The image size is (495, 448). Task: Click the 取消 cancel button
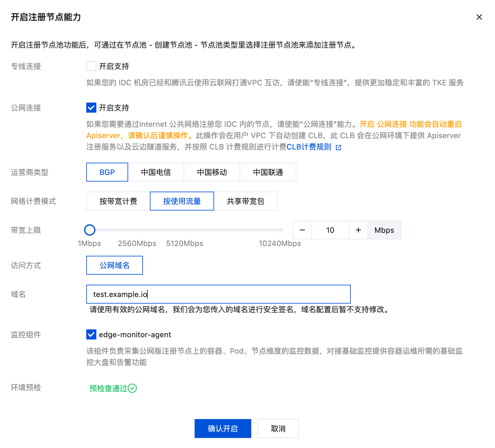[278, 428]
